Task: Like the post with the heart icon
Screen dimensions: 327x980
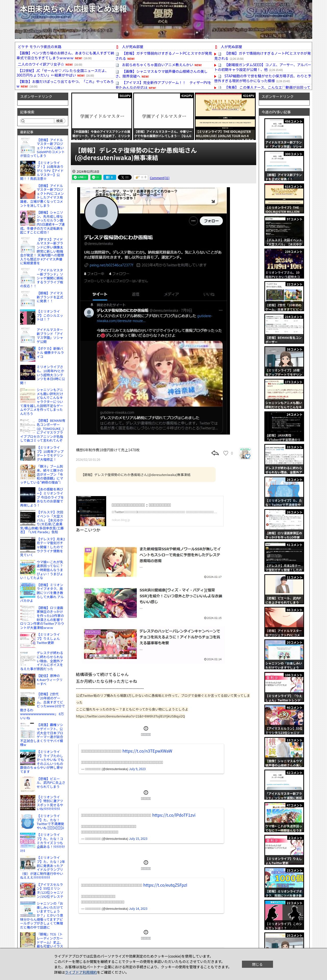Action: point(226,453)
